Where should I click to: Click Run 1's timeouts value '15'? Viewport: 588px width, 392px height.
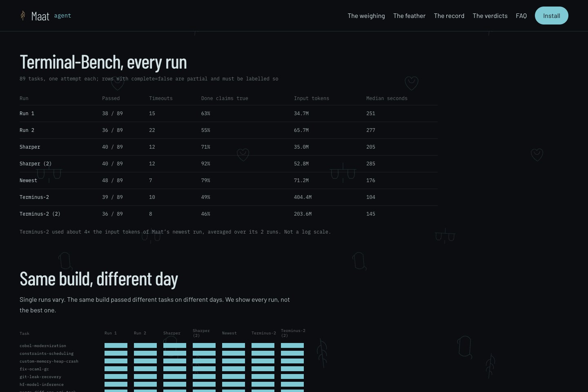(x=152, y=114)
